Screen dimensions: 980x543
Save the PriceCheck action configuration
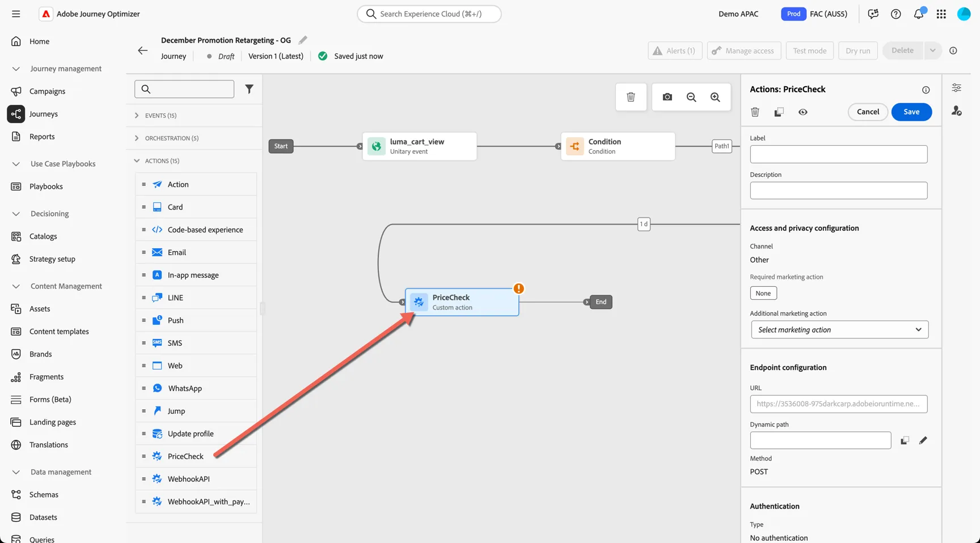click(x=911, y=112)
